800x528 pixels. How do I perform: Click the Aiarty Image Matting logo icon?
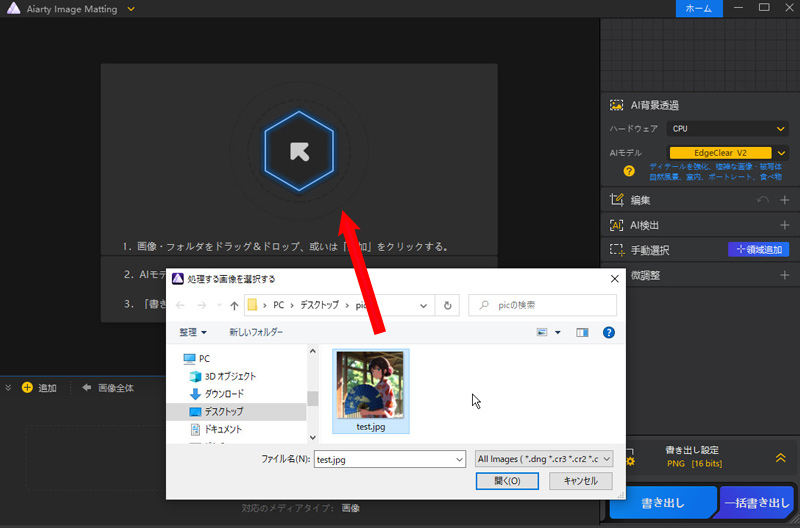point(14,9)
